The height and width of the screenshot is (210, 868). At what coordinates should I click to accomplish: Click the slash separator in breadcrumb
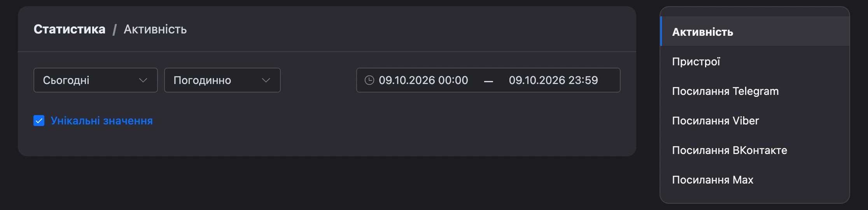pos(115,30)
